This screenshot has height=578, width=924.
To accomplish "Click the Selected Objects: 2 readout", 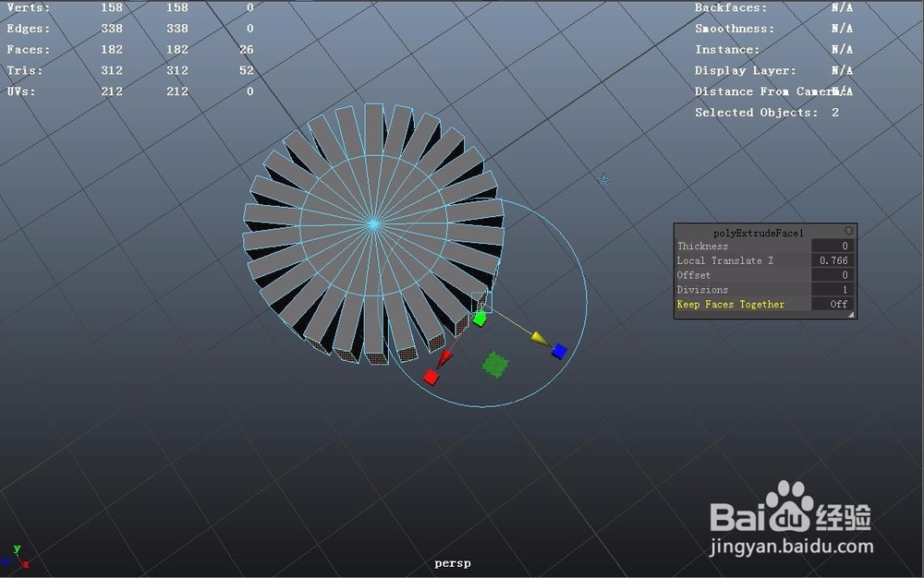I will pyautogui.click(x=767, y=113).
